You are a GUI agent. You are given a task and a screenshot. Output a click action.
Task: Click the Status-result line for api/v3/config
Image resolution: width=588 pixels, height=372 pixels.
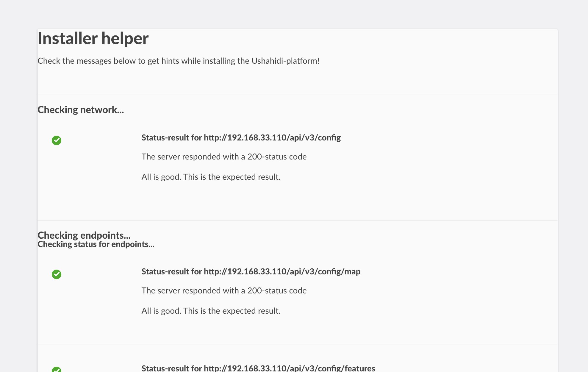tap(241, 137)
